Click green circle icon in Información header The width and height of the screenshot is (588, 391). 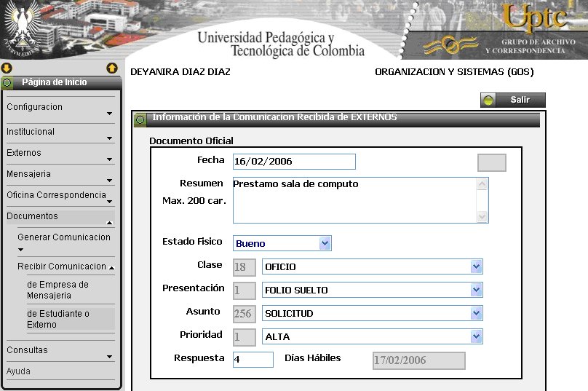coord(140,119)
